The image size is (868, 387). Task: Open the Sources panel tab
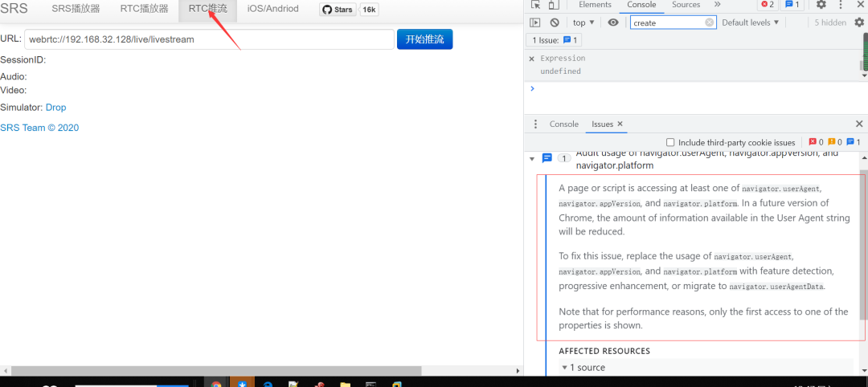[686, 5]
